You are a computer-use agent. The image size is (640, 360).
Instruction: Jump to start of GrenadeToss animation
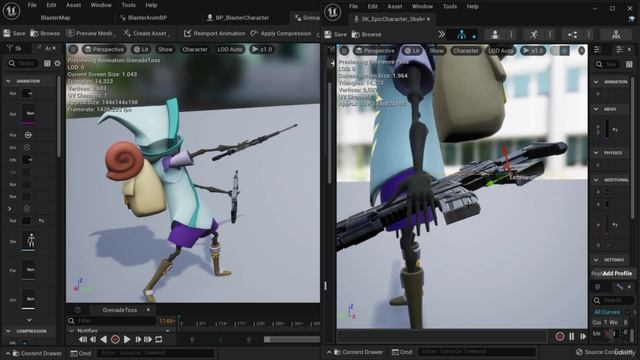pos(82,339)
